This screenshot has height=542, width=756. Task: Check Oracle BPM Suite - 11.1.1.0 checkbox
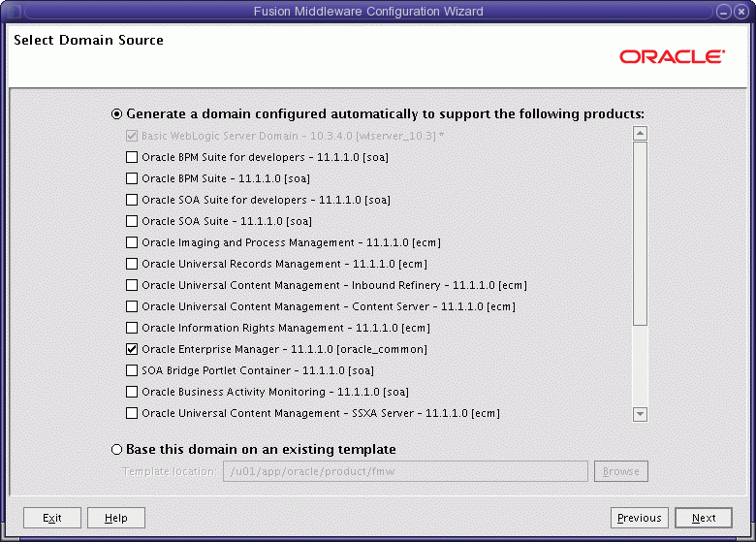tap(132, 178)
